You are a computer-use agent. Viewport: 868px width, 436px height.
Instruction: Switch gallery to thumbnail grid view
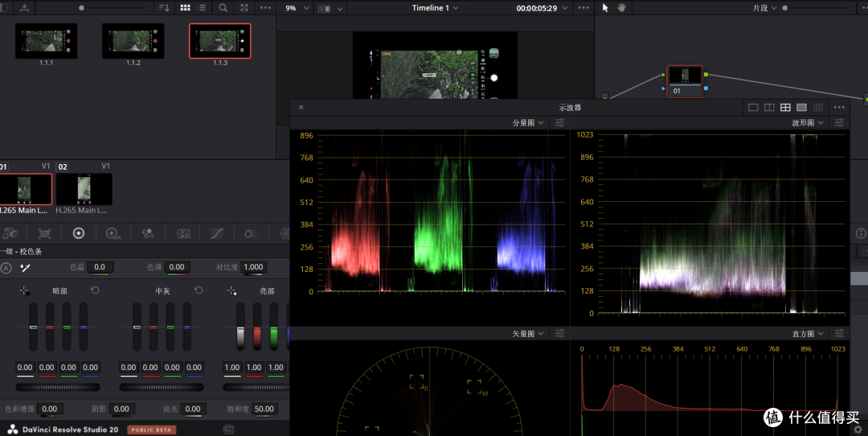pos(185,8)
